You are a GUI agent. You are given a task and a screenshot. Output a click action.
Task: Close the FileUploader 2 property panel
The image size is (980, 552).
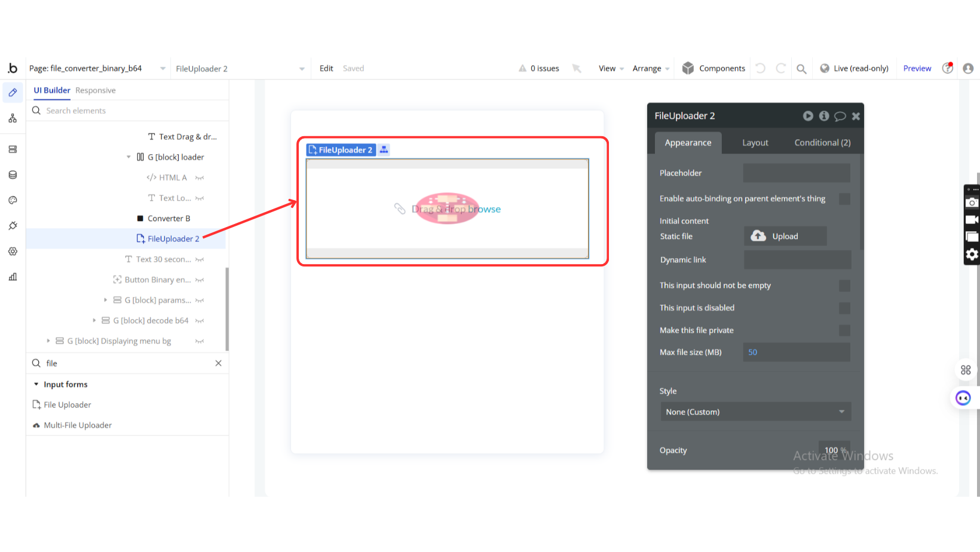(856, 116)
